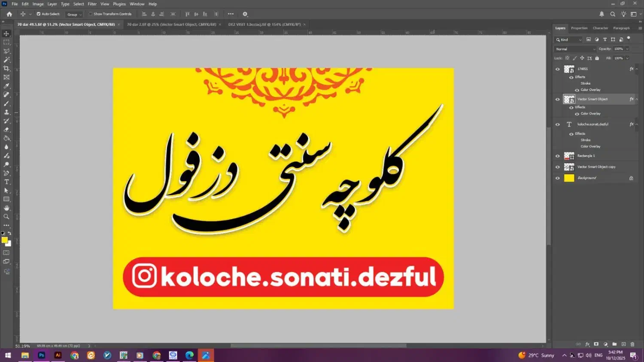Image resolution: width=644 pixels, height=362 pixels.
Task: Open the Normal blend mode dropdown
Action: tap(575, 49)
